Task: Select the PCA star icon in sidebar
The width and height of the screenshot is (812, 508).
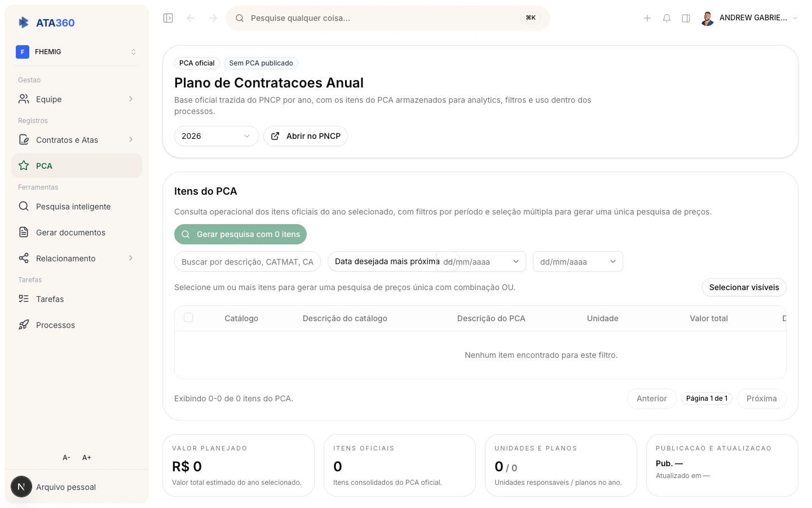Action: tap(23, 165)
